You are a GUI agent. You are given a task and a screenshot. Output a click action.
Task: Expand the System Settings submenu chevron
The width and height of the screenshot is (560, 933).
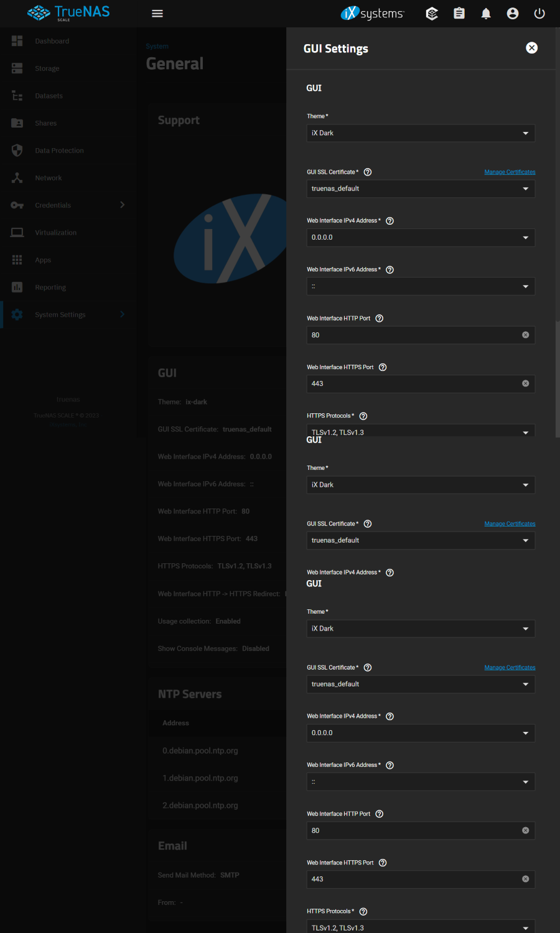122,314
